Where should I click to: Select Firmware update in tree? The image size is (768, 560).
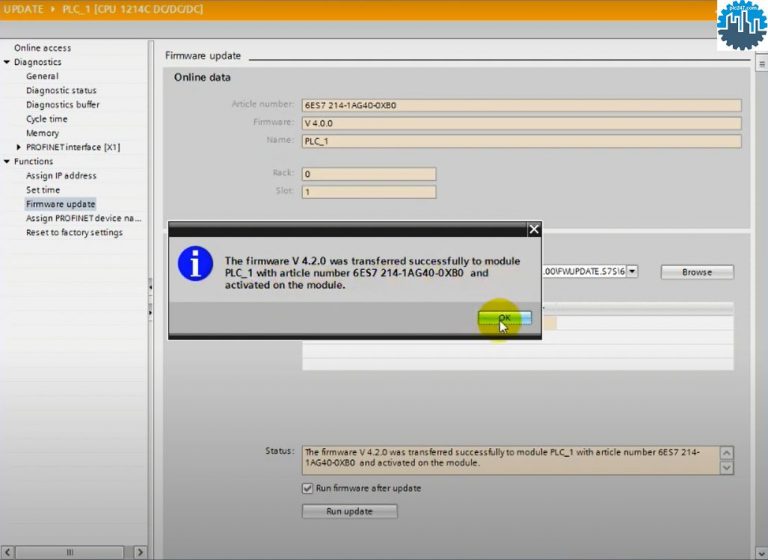point(61,204)
